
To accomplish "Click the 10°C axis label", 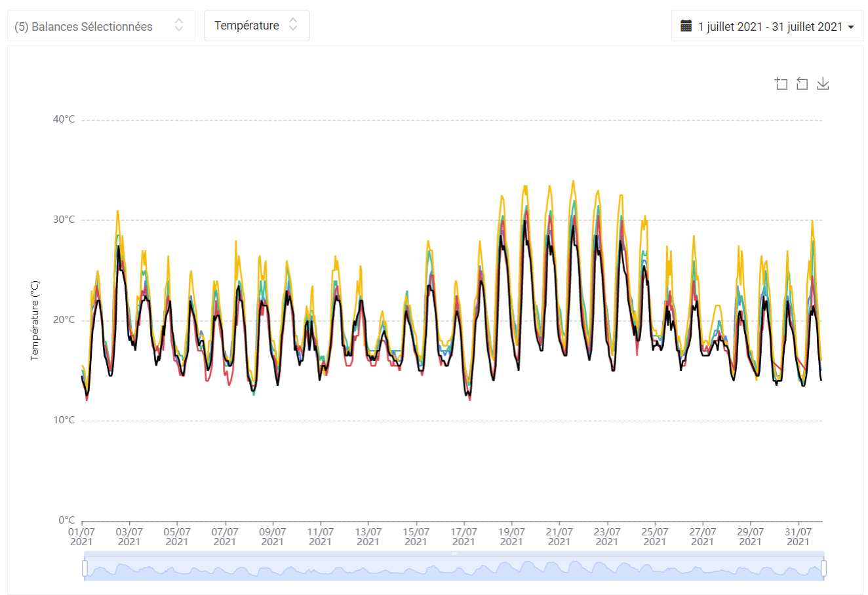I will pyautogui.click(x=64, y=420).
